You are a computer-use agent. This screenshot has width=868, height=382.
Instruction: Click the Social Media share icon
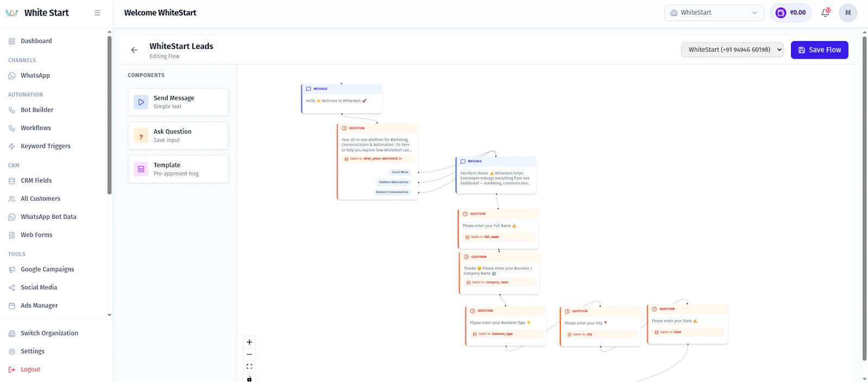[x=12, y=288]
